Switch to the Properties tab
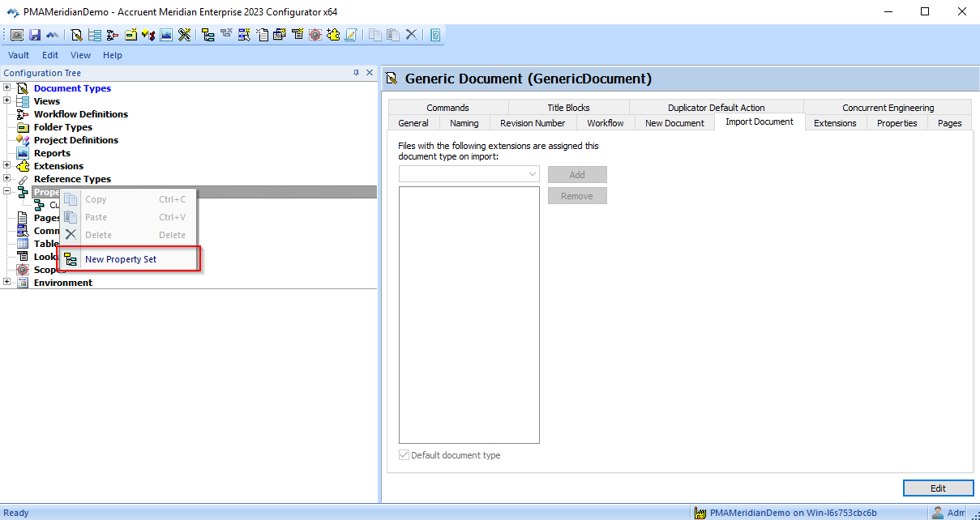The width and height of the screenshot is (980, 520). (x=897, y=123)
